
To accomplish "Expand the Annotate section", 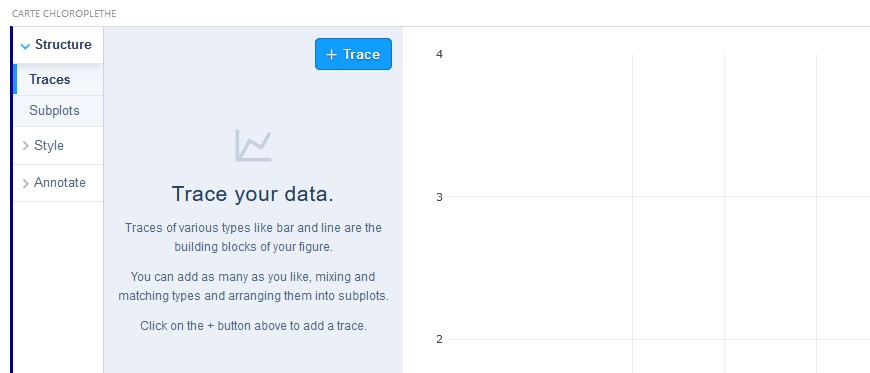I will tap(58, 183).
